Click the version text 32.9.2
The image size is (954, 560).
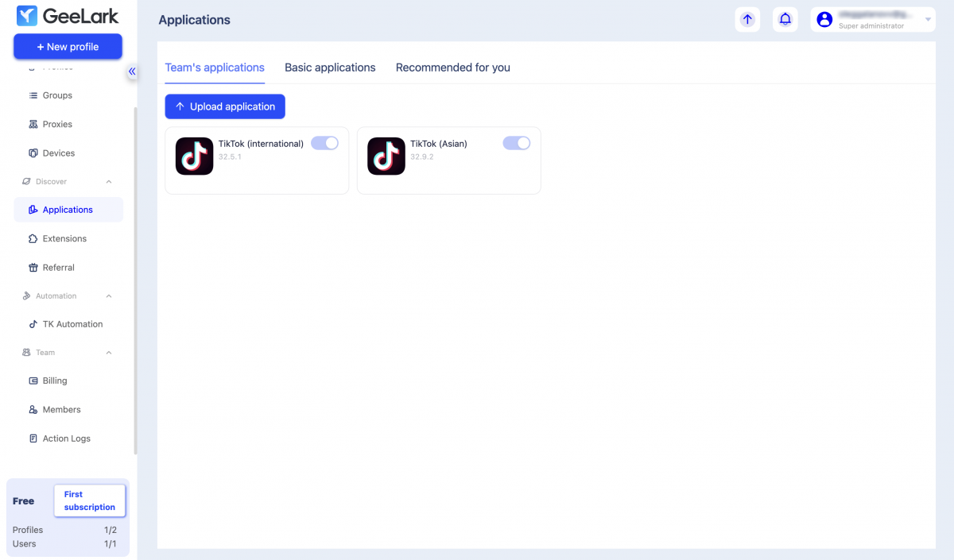(x=422, y=157)
